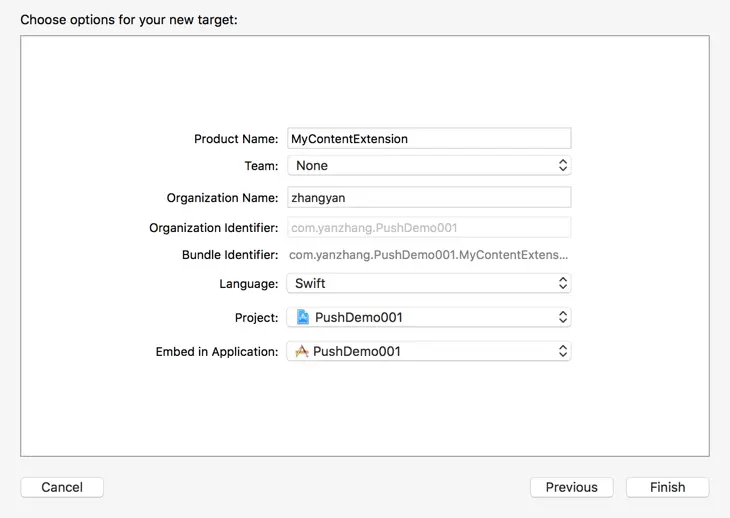Screen dimensions: 730x518
Task: Cancel the new target dialog
Action: (62, 487)
